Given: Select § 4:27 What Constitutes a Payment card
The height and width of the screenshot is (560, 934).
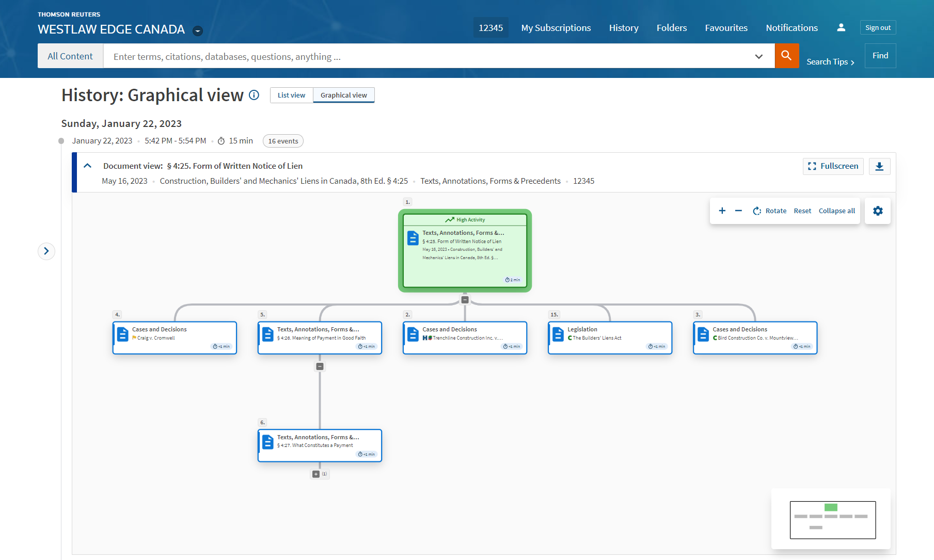Looking at the screenshot, I should pos(320,445).
